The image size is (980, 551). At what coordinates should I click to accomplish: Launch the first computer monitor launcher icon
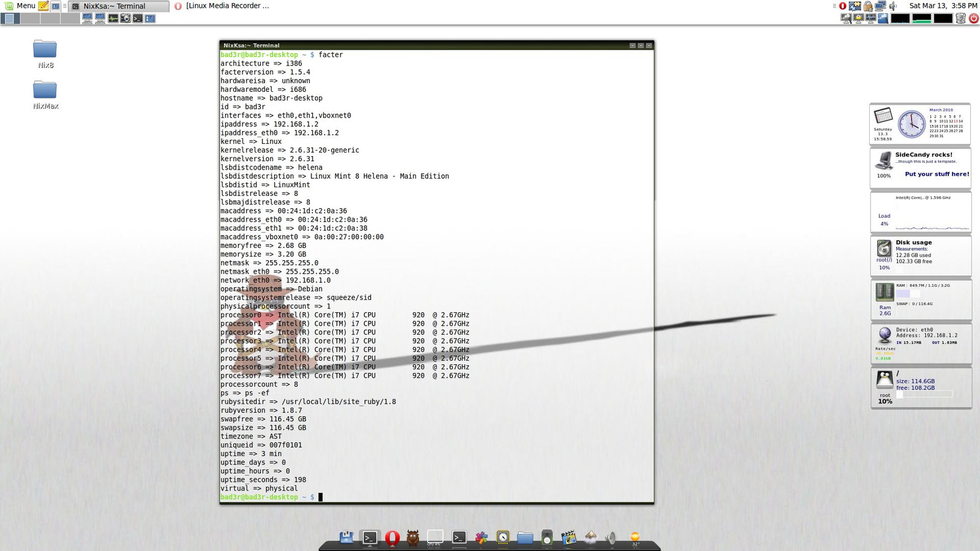pyautogui.click(x=88, y=18)
